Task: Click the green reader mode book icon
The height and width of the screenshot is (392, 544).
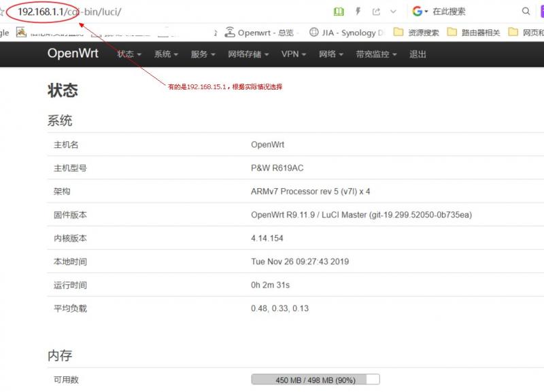Action: tap(339, 12)
